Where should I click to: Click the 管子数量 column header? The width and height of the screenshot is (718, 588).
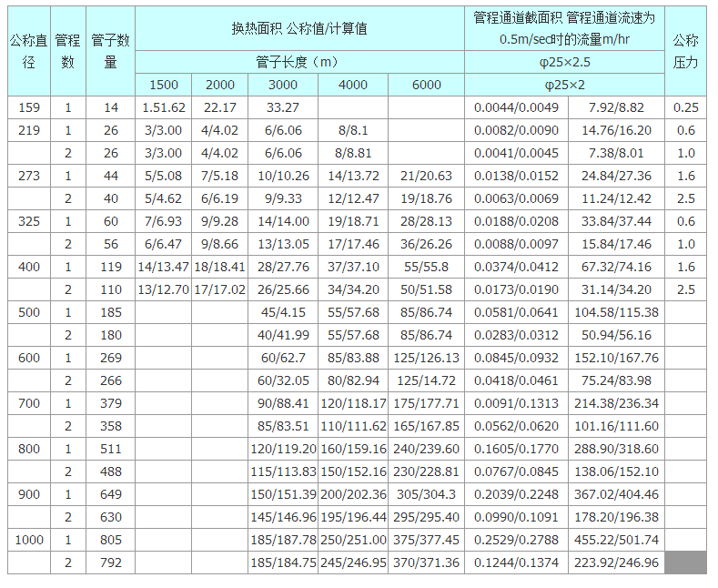(111, 51)
